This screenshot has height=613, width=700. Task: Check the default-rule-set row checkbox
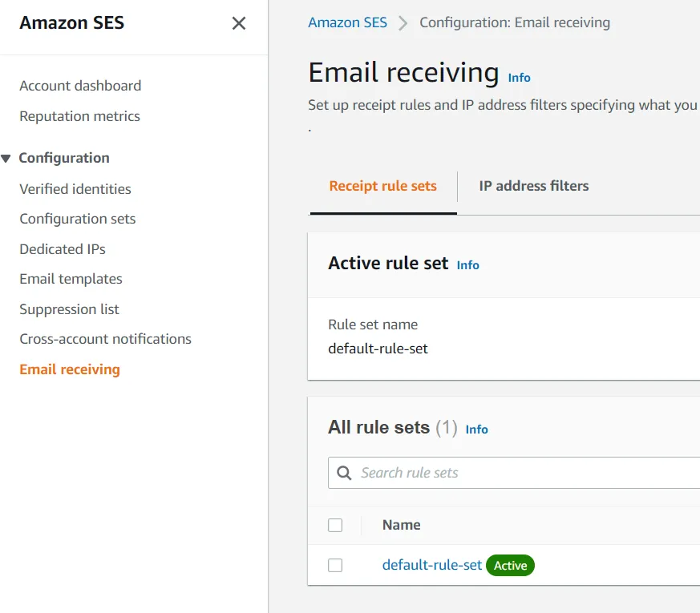[335, 565]
